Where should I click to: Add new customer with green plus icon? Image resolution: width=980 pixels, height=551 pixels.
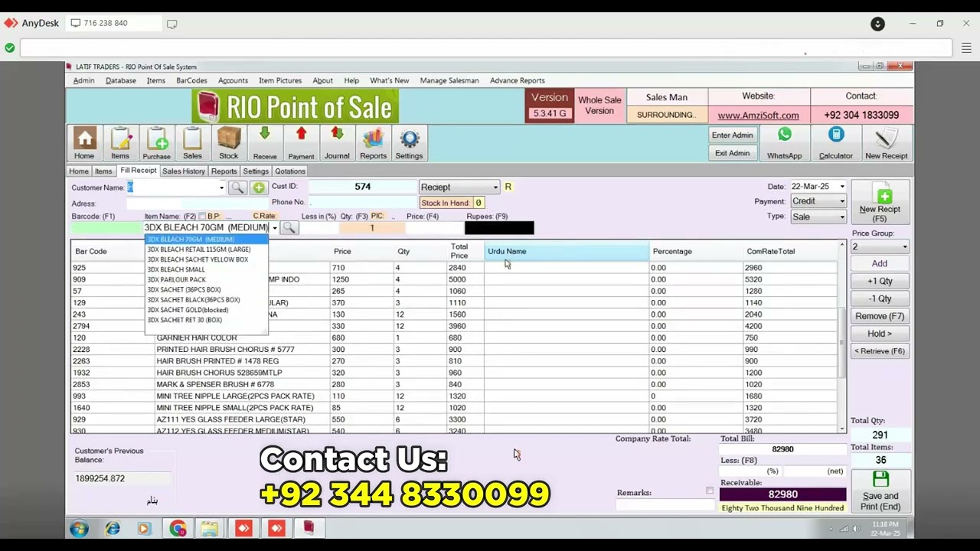(x=259, y=187)
